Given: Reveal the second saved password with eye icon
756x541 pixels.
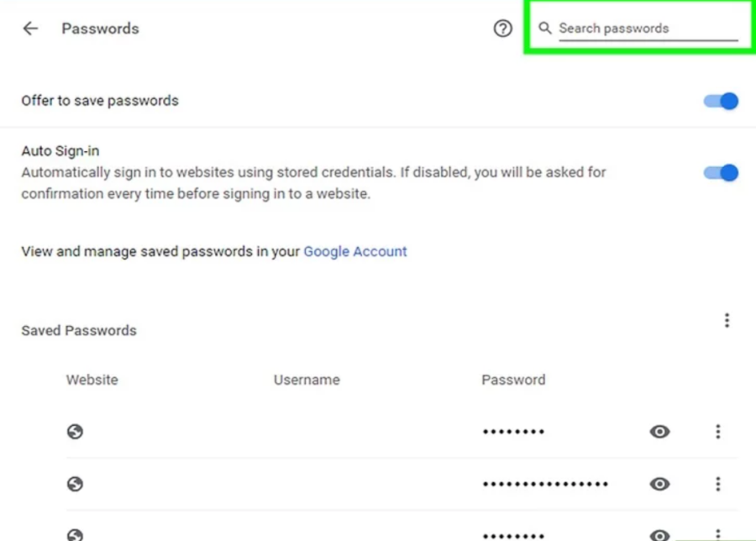Looking at the screenshot, I should point(659,484).
